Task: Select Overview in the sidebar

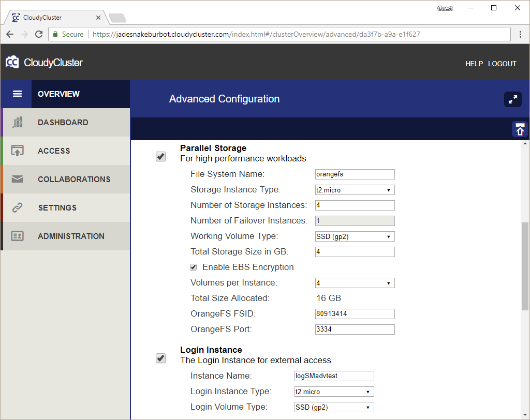Action: (58, 94)
